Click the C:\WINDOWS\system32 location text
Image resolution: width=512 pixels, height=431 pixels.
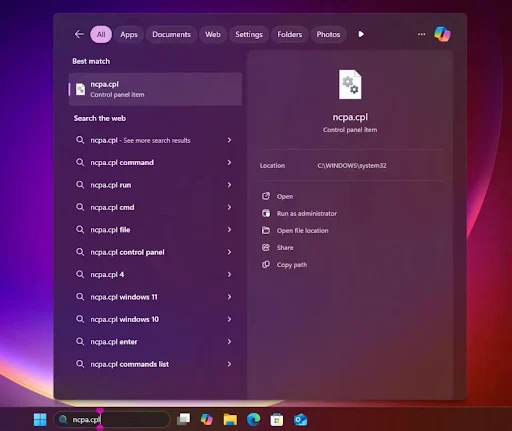pos(352,165)
